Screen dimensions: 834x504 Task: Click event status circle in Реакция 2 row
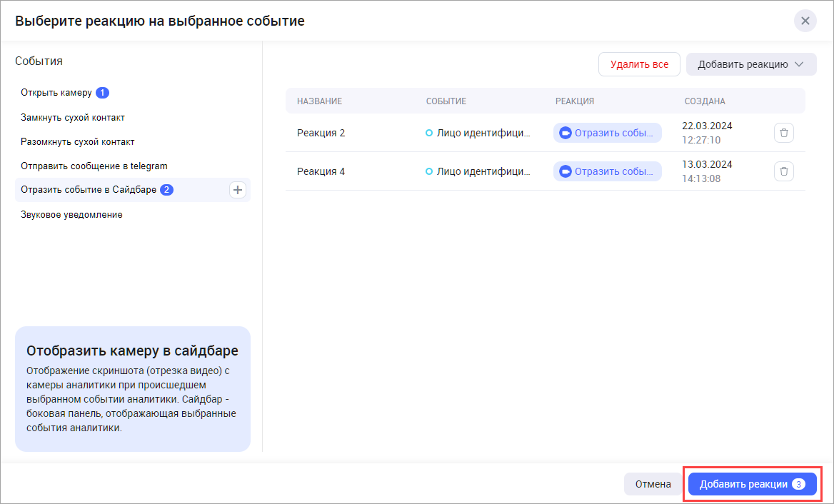429,133
